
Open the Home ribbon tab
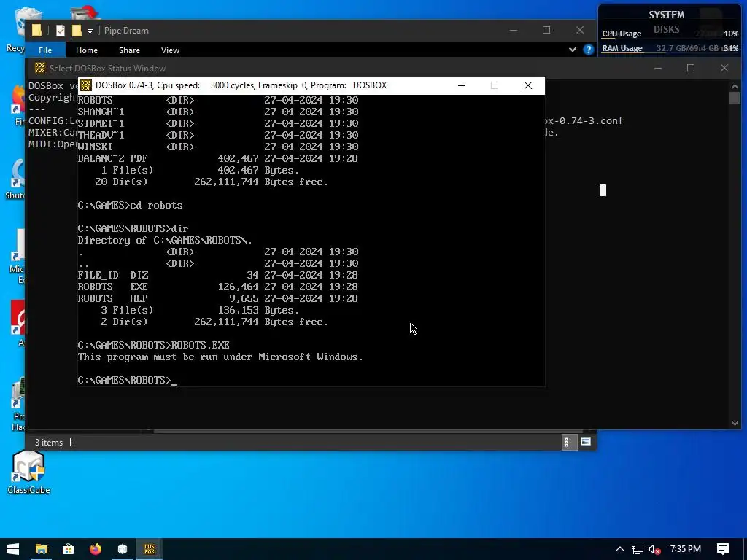coord(87,50)
